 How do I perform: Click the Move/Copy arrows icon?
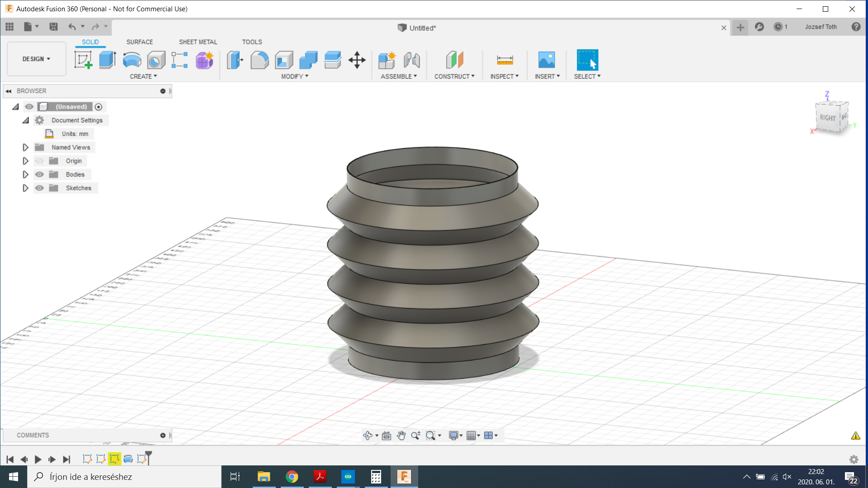pos(357,60)
